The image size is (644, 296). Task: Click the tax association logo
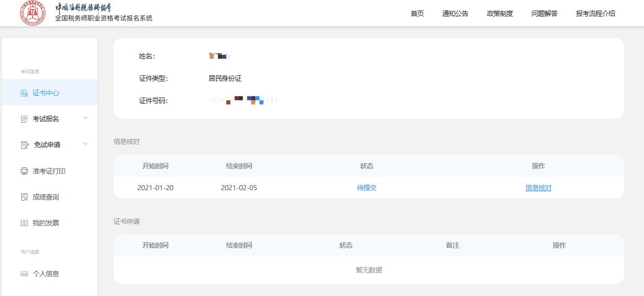[x=33, y=13]
